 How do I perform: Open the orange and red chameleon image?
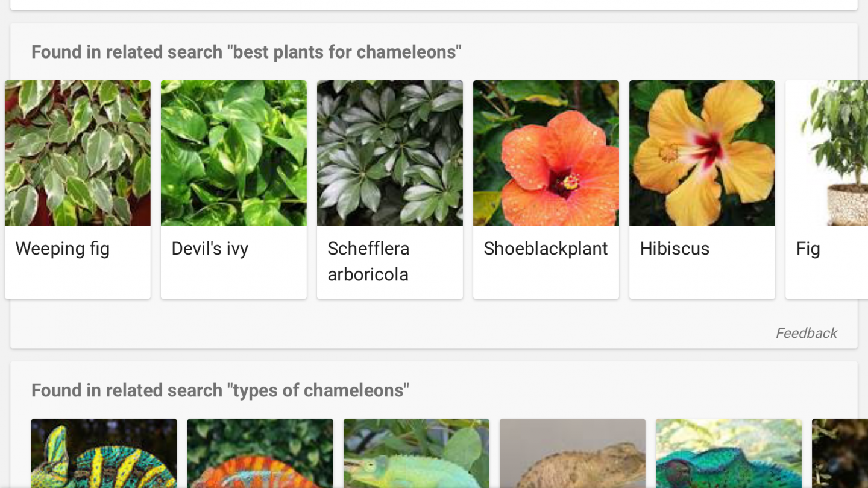coord(260,453)
